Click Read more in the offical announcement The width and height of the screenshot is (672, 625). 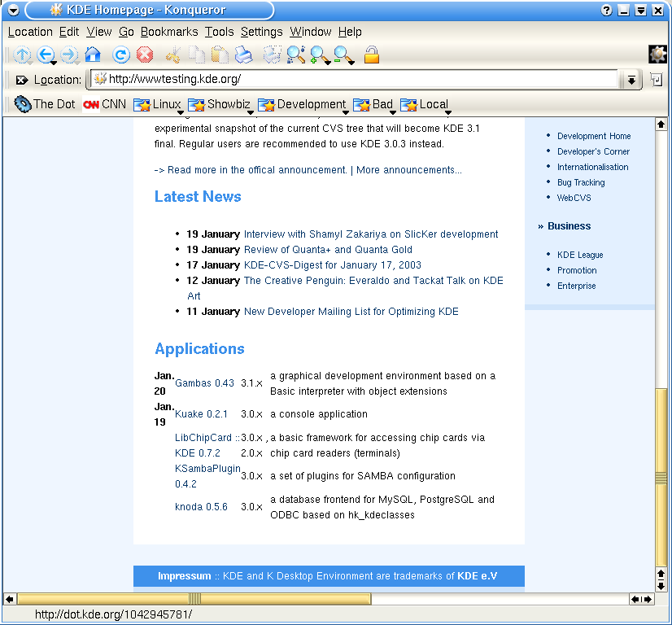(257, 170)
